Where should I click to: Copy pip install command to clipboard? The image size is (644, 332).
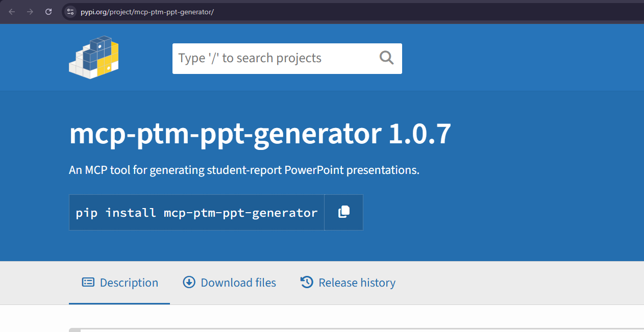click(x=344, y=212)
